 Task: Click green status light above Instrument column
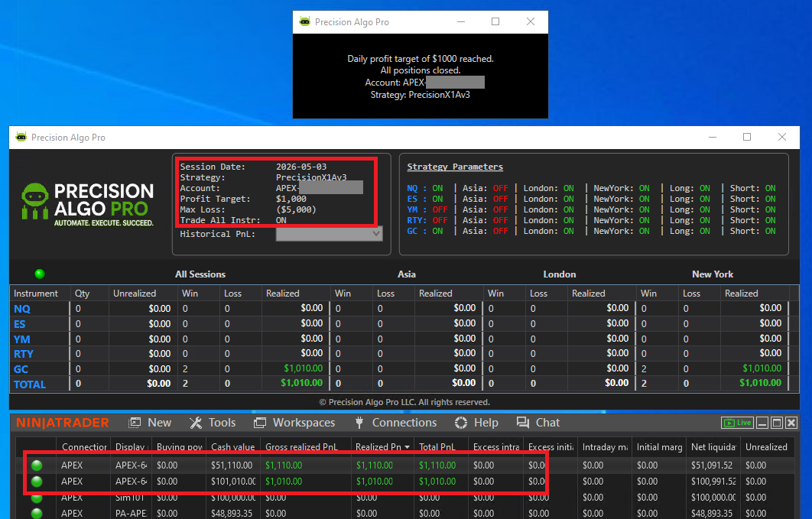pos(40,274)
